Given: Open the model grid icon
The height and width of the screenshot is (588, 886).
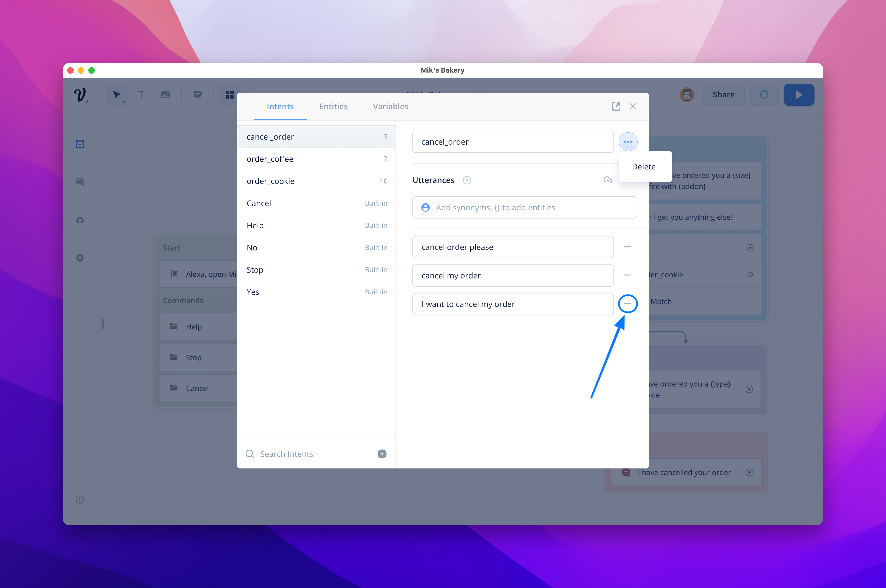Looking at the screenshot, I should pyautogui.click(x=230, y=95).
